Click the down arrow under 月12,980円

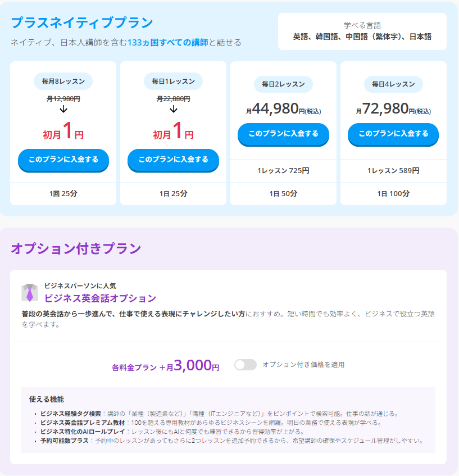click(63, 110)
